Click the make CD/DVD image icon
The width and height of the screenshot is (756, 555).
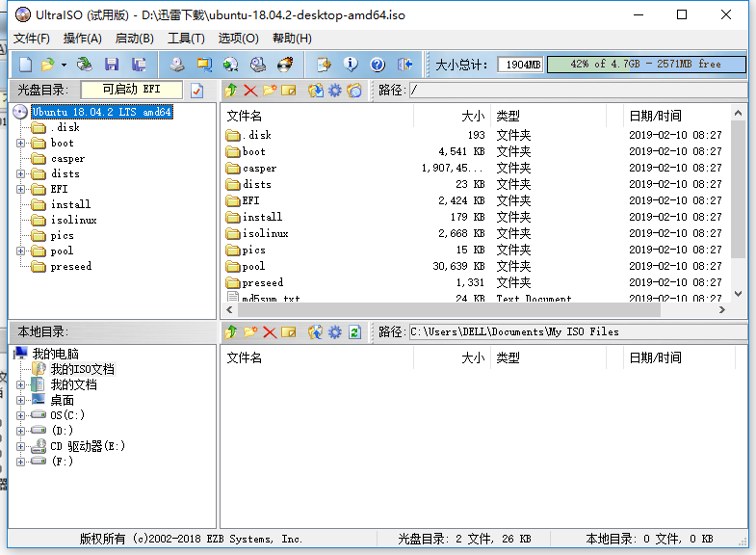177,65
